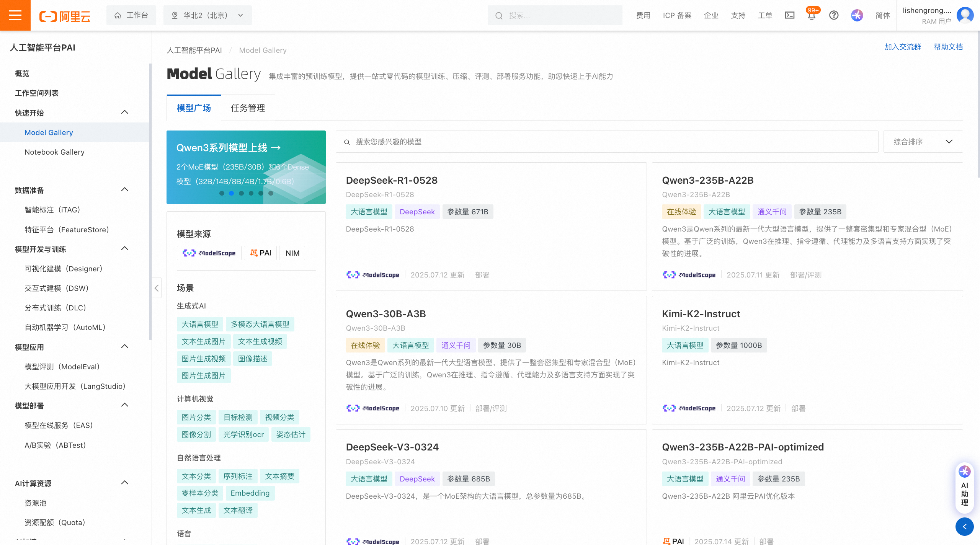Viewport: 980px width, 545px height.
Task: Open the DeepSeek-R1-0528 model card title
Action: coord(391,180)
